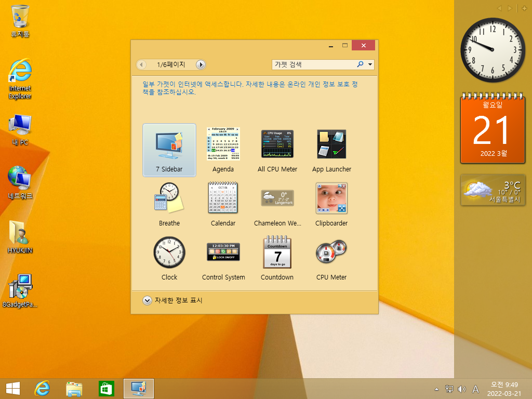This screenshot has width=532, height=399.
Task: Select the Agenda gadget icon
Action: click(223, 144)
